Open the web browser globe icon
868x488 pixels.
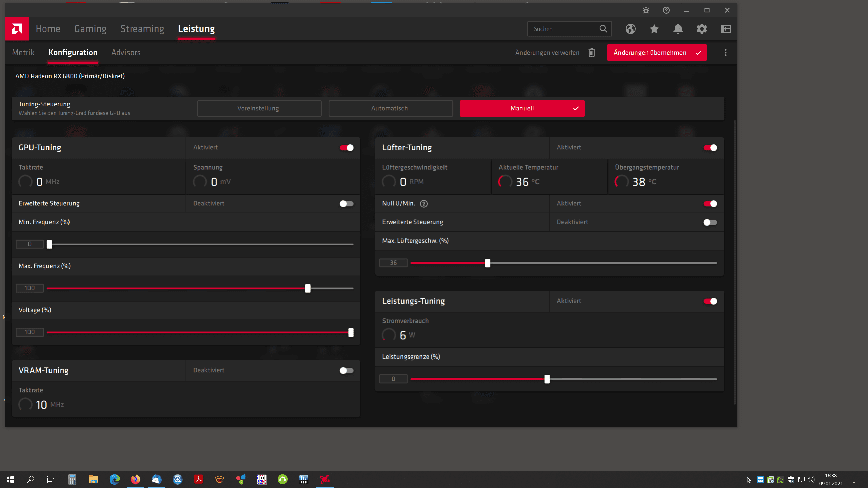631,29
